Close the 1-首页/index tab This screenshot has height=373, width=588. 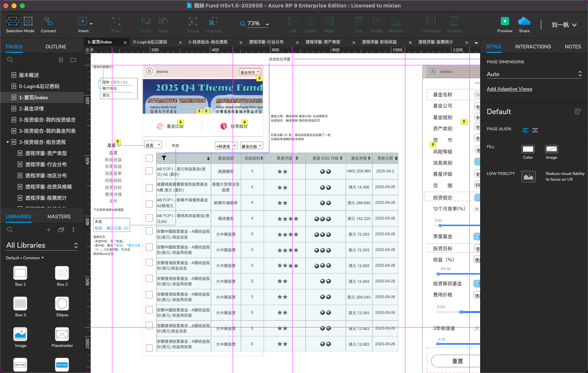[125, 42]
